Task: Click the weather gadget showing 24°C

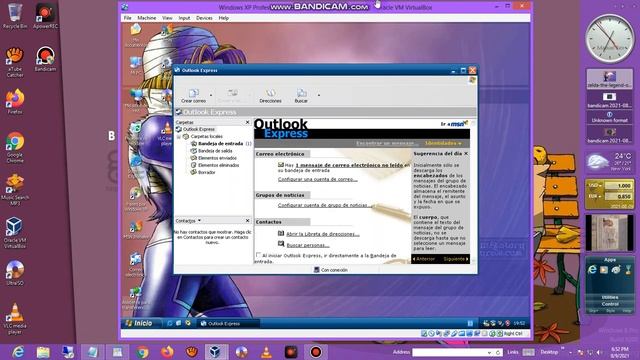Action: click(x=610, y=162)
